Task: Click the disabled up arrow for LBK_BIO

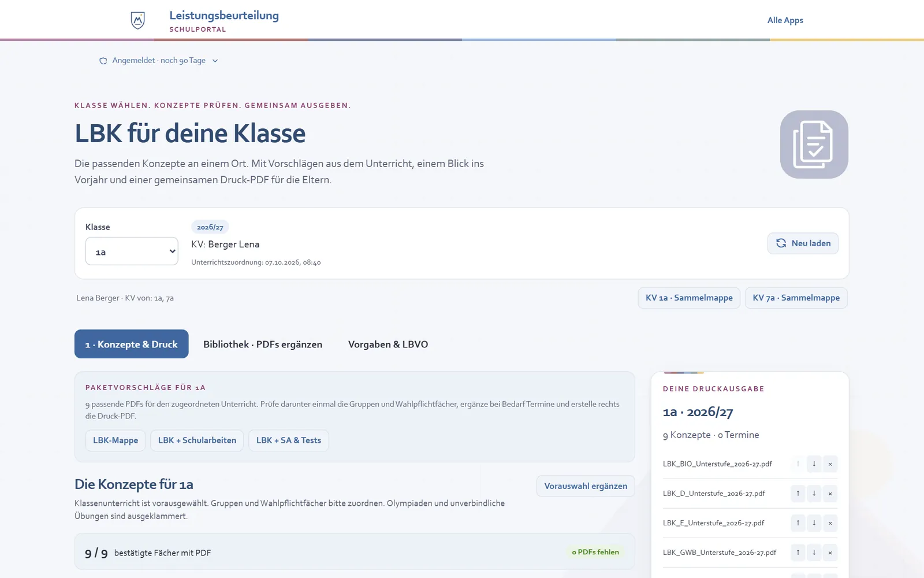Action: coord(798,464)
